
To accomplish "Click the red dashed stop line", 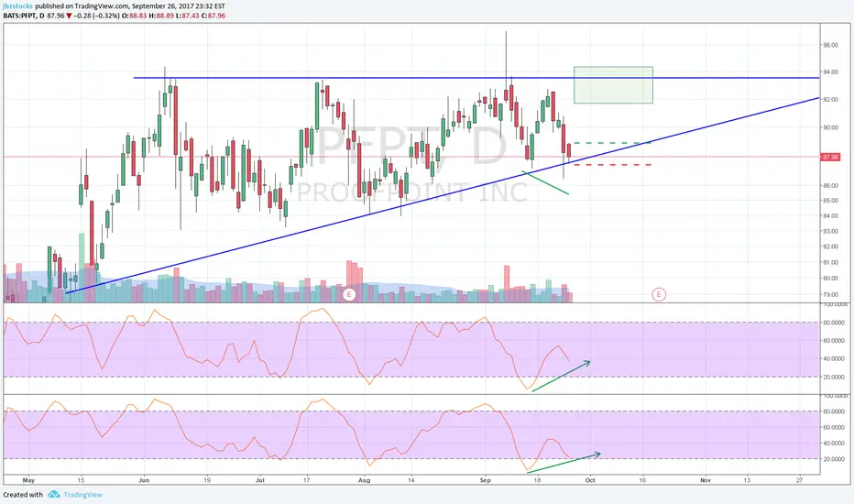I will (613, 165).
